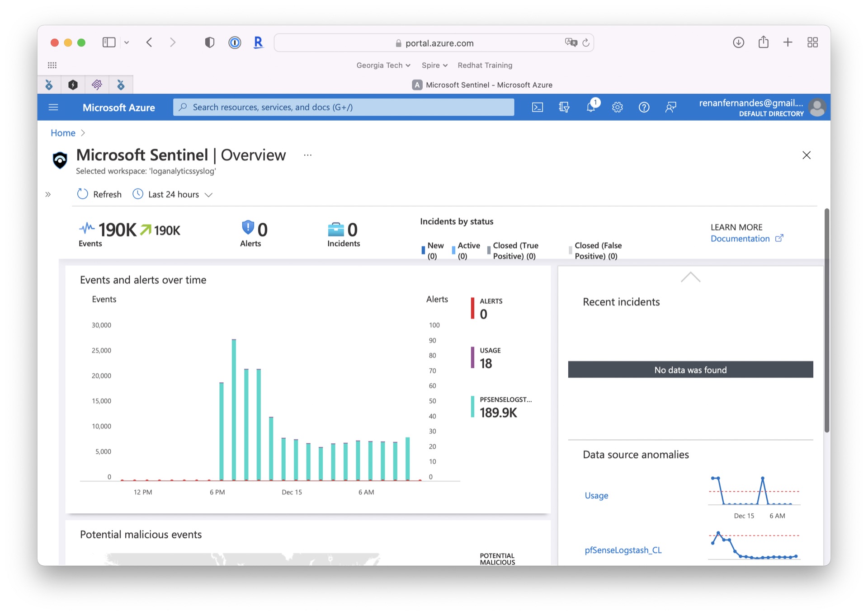The width and height of the screenshot is (868, 615).
Task: Expand the collapsed Sentinel side menu chevrons
Action: pos(48,195)
